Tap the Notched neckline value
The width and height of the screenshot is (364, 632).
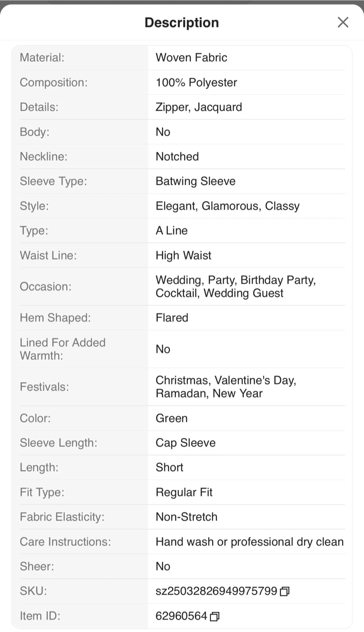(177, 157)
